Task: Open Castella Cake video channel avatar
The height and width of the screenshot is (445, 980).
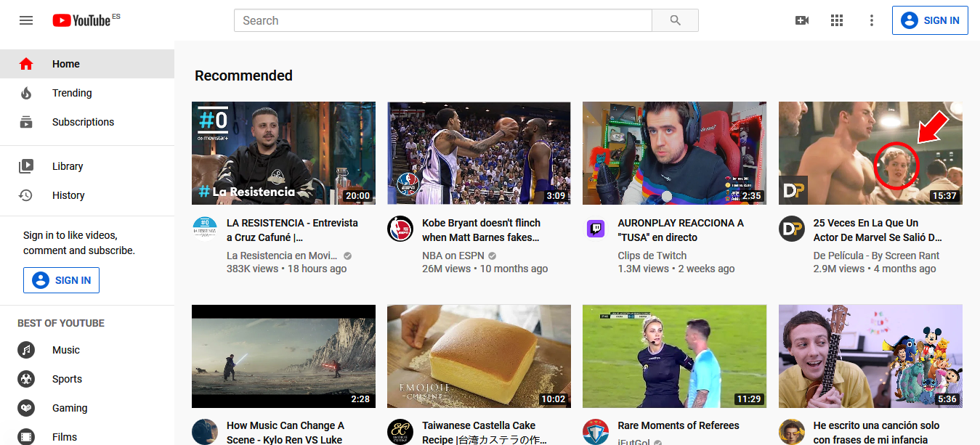Action: [400, 431]
